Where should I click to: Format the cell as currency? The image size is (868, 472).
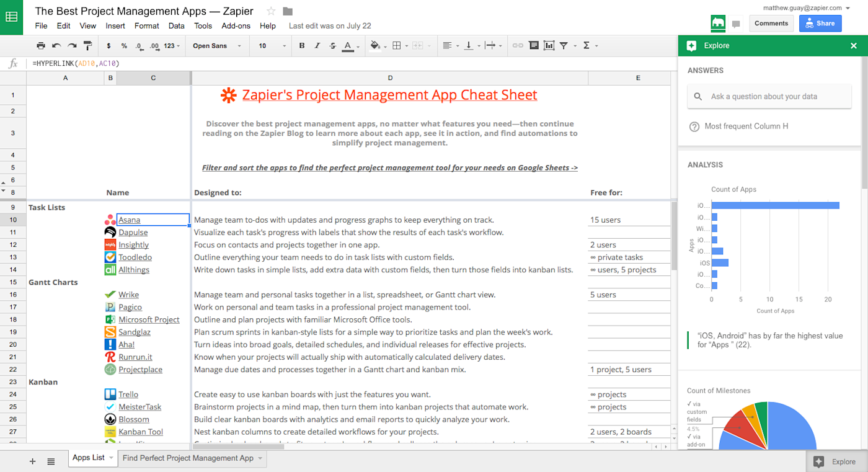(x=109, y=46)
